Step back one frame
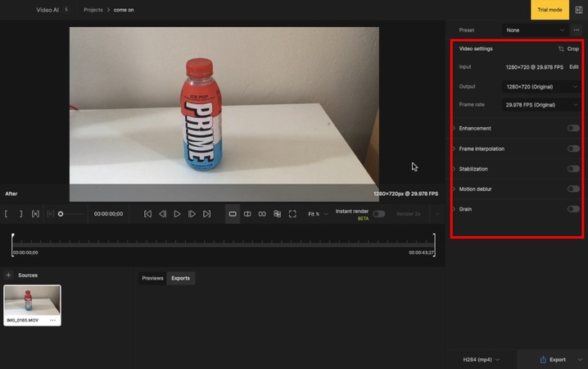 coord(162,214)
